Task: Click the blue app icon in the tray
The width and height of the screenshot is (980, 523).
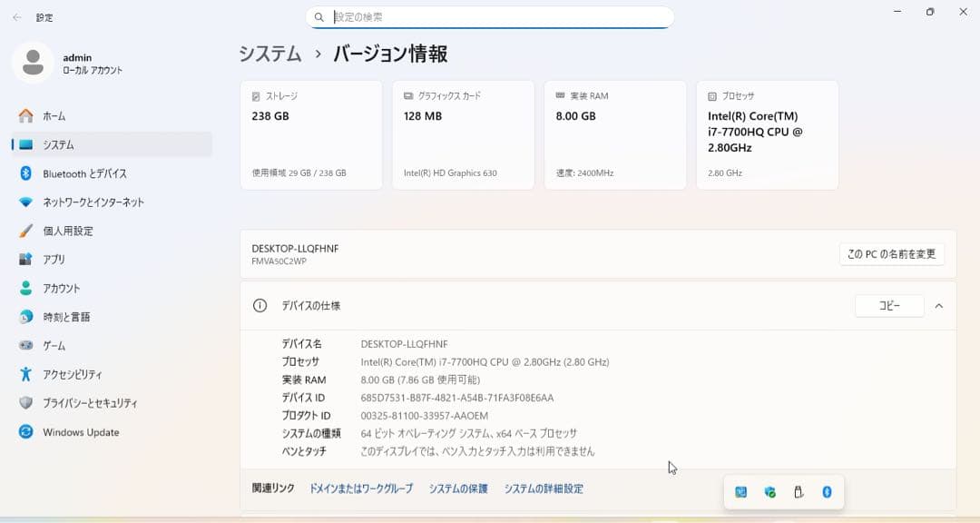Action: (740, 492)
